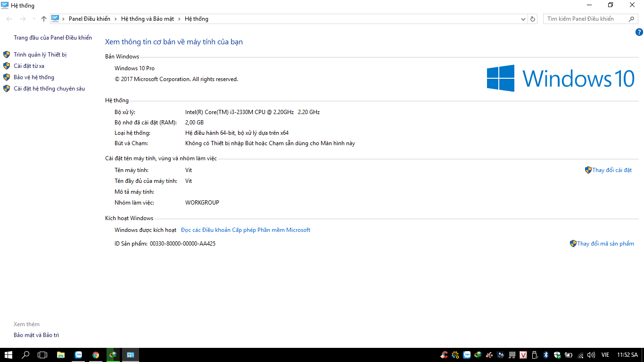Click the orange gear tray icon

(x=455, y=355)
